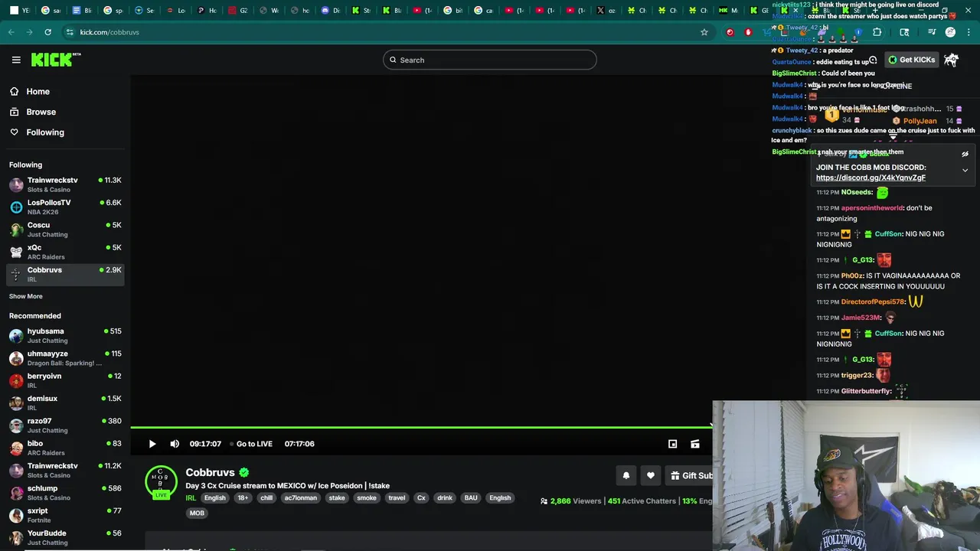The height and width of the screenshot is (551, 980).
Task: Mute the stream with the volume icon
Action: coord(175,444)
